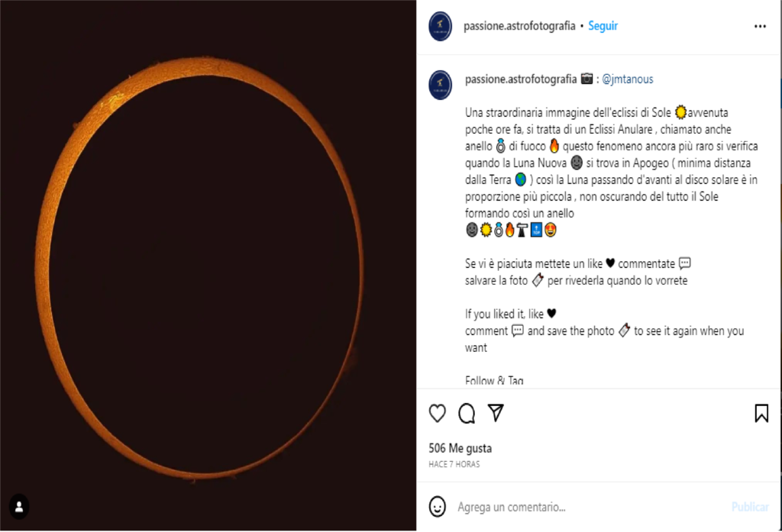782x532 pixels.
Task: Click the Hace 7 horas timestamp
Action: [454, 464]
